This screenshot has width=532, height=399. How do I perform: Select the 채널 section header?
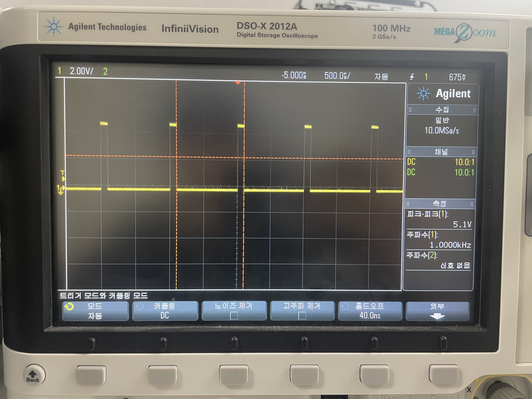tap(441, 152)
